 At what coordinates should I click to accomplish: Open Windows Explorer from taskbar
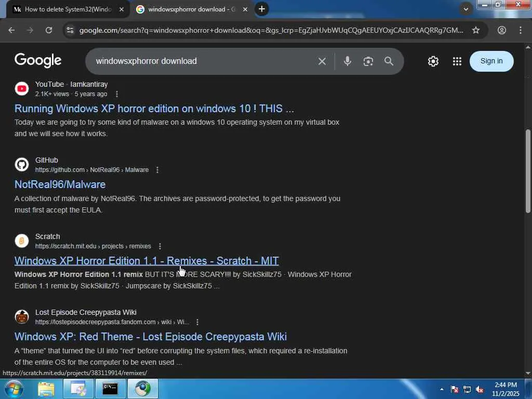point(46,389)
